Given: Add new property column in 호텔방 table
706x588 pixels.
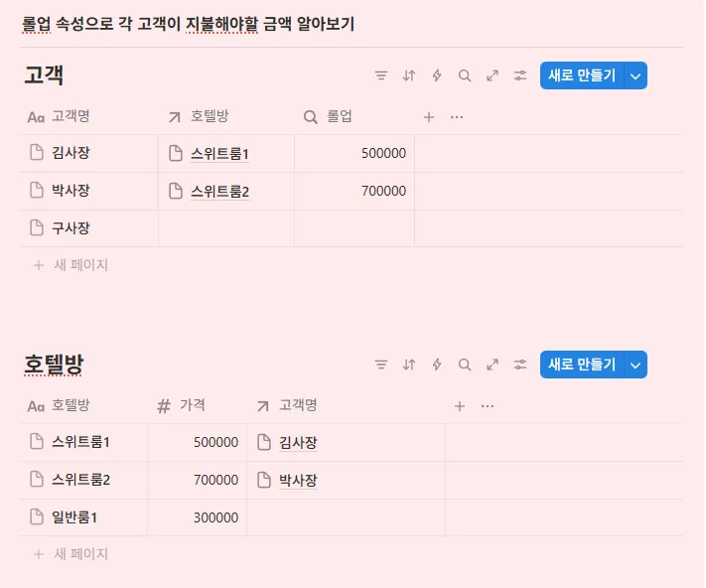Looking at the screenshot, I should pos(460,406).
